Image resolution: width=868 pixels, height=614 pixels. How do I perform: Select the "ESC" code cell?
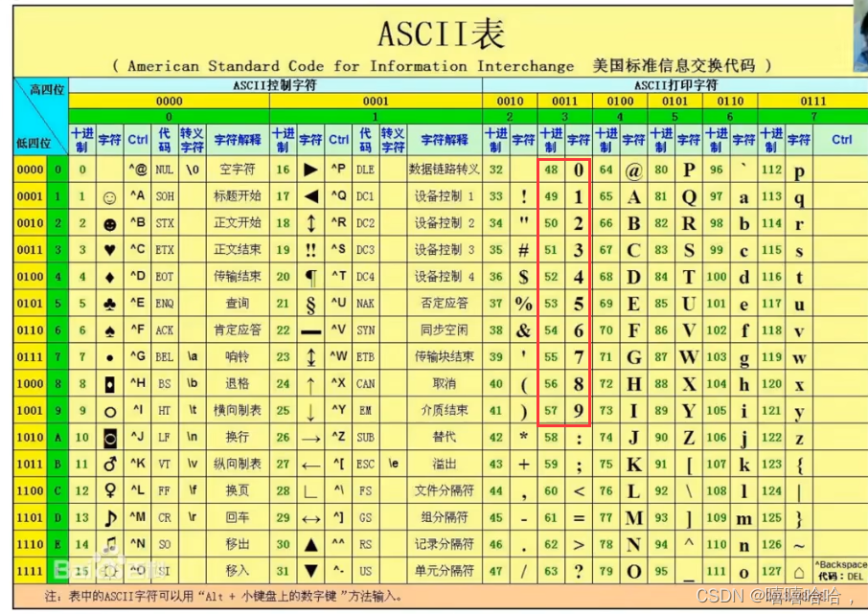(x=365, y=464)
